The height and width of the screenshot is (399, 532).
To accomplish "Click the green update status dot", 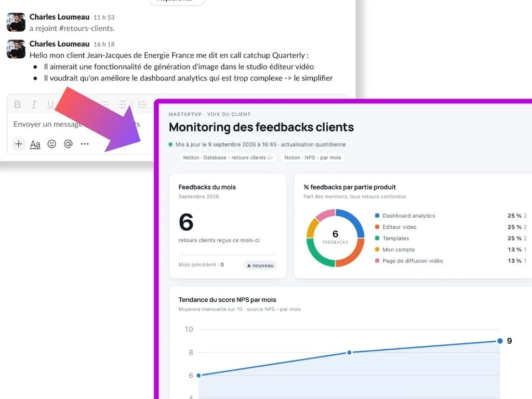I will (x=170, y=144).
